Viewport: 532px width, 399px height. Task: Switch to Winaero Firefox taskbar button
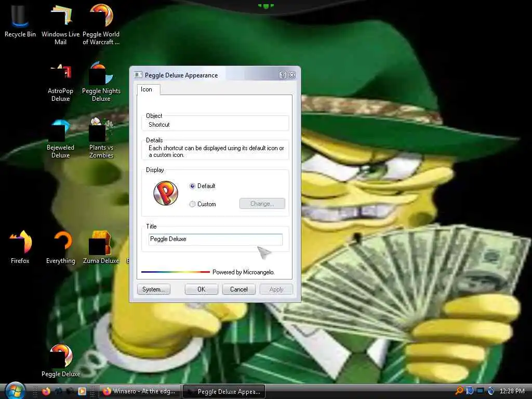[x=139, y=391]
